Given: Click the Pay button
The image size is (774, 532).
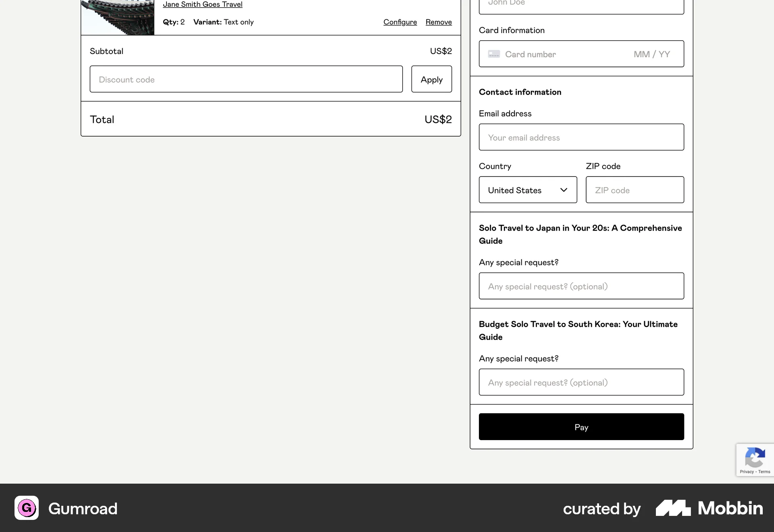Looking at the screenshot, I should pos(581,426).
